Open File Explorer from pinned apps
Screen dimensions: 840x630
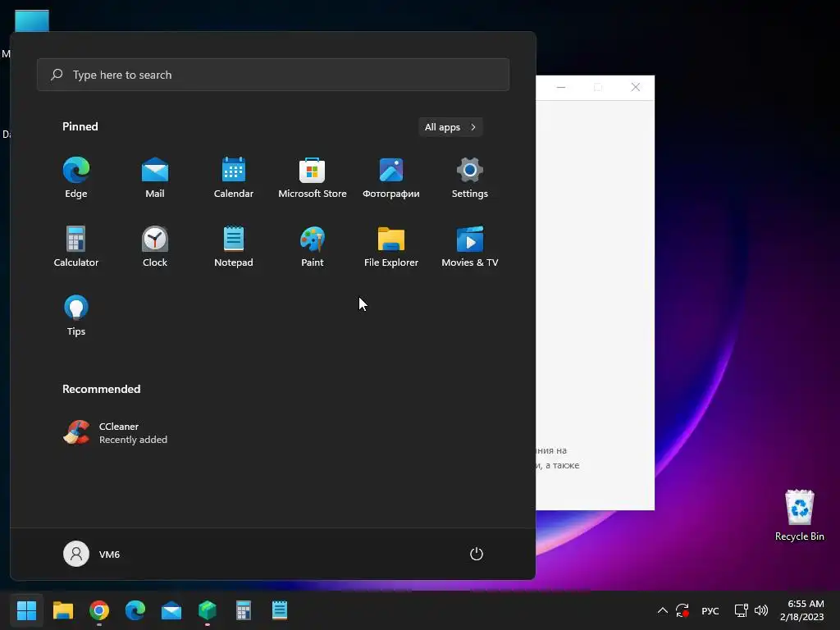click(x=391, y=247)
